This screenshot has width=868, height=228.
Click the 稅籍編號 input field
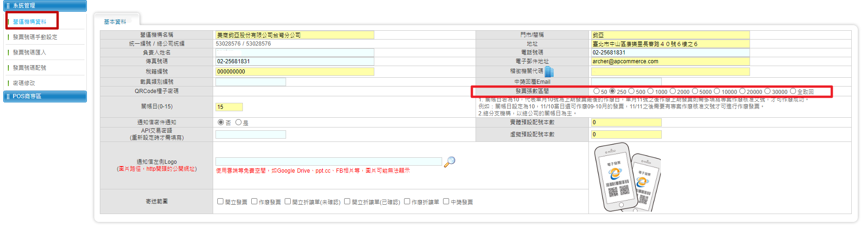click(295, 72)
